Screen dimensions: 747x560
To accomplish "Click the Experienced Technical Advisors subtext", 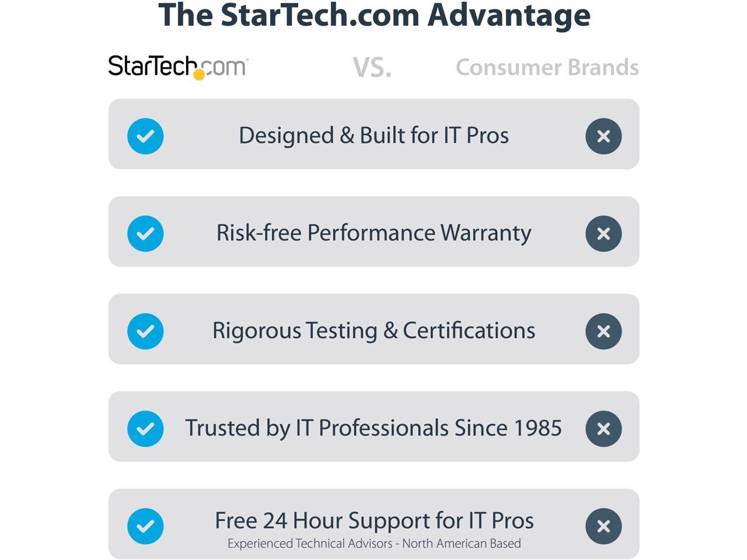I will tap(373, 544).
